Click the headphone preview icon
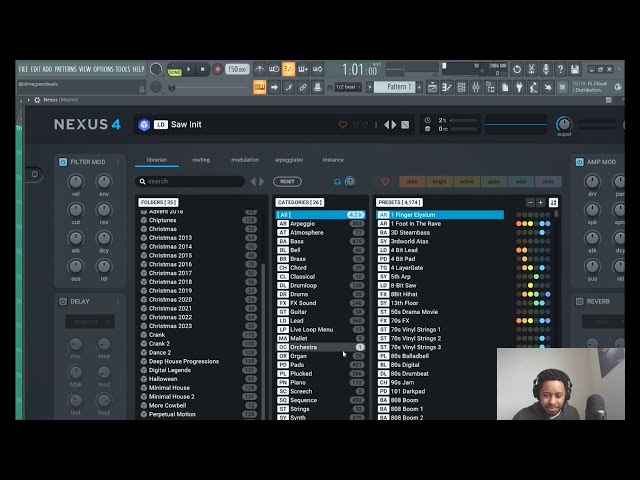This screenshot has width=640, height=480. 337,182
